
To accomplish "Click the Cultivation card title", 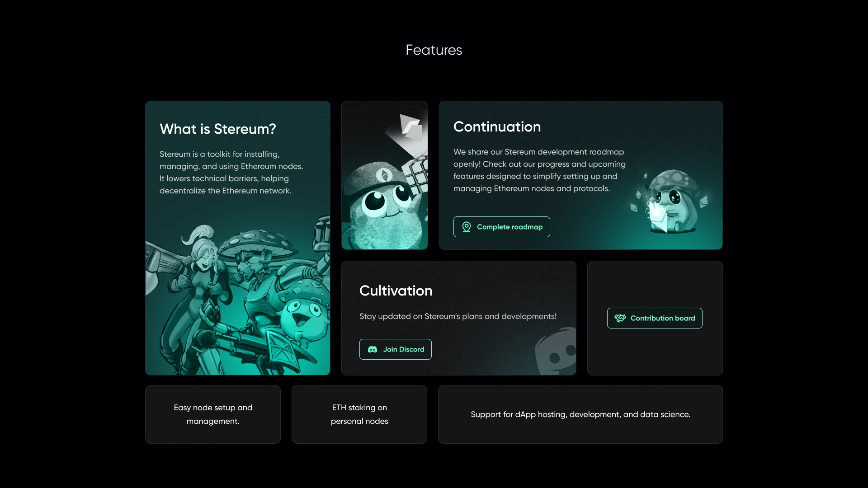I will tap(396, 291).
